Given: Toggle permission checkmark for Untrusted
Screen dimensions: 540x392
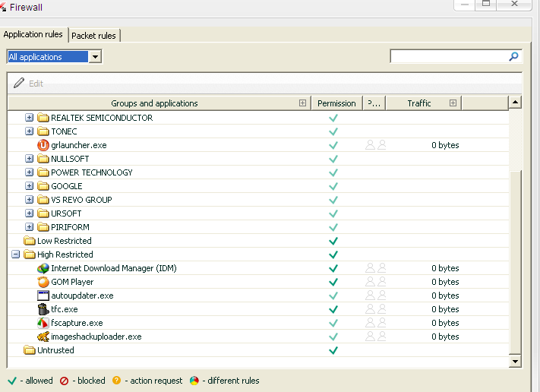Looking at the screenshot, I should (x=333, y=350).
